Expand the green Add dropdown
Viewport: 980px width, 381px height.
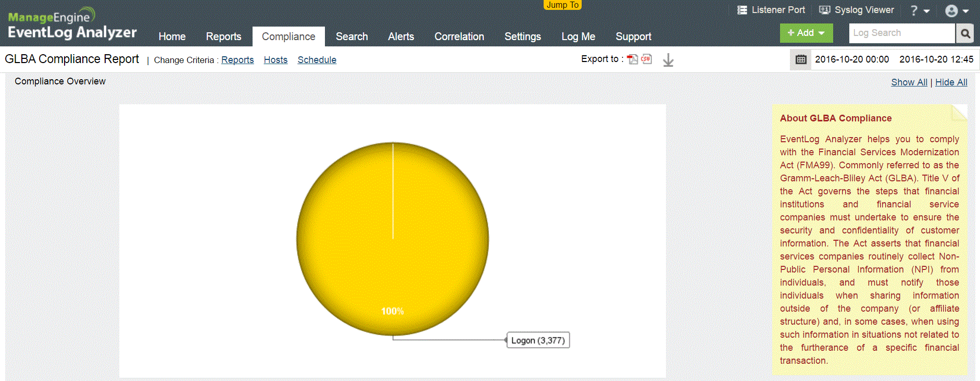(806, 33)
